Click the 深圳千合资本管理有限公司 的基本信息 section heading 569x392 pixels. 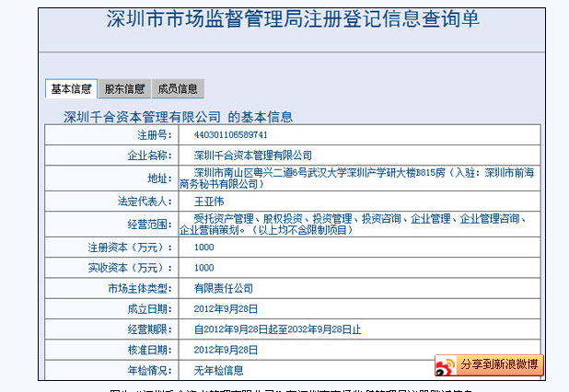coord(177,117)
